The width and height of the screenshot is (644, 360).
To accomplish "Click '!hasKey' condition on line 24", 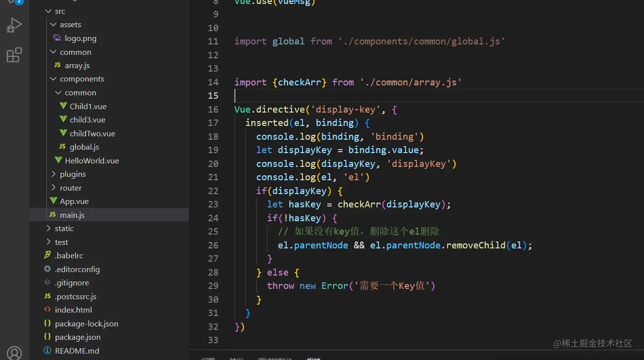I will pyautogui.click(x=303, y=218).
